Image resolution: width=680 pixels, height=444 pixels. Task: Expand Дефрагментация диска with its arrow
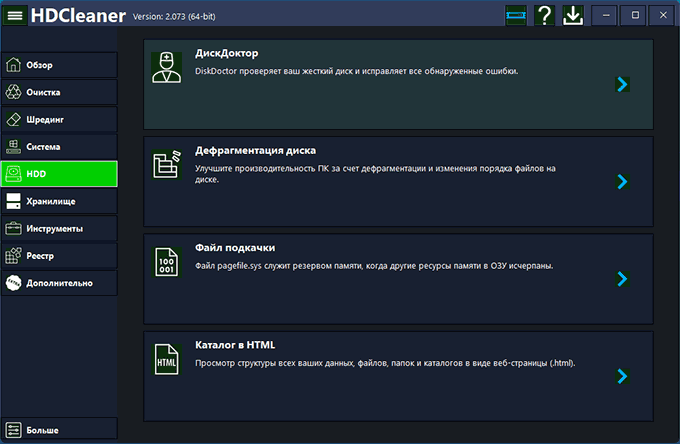click(622, 182)
